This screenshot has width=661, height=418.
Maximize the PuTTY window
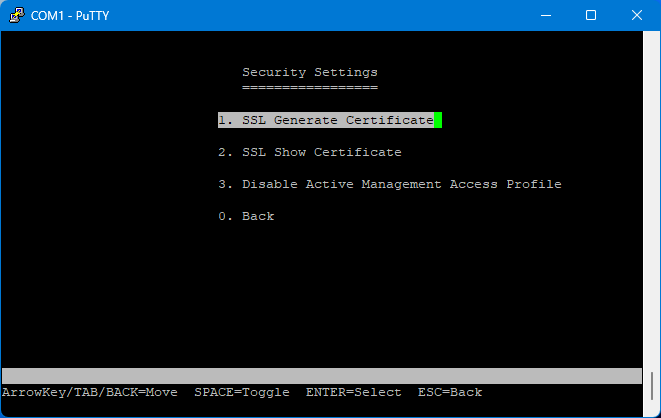591,15
